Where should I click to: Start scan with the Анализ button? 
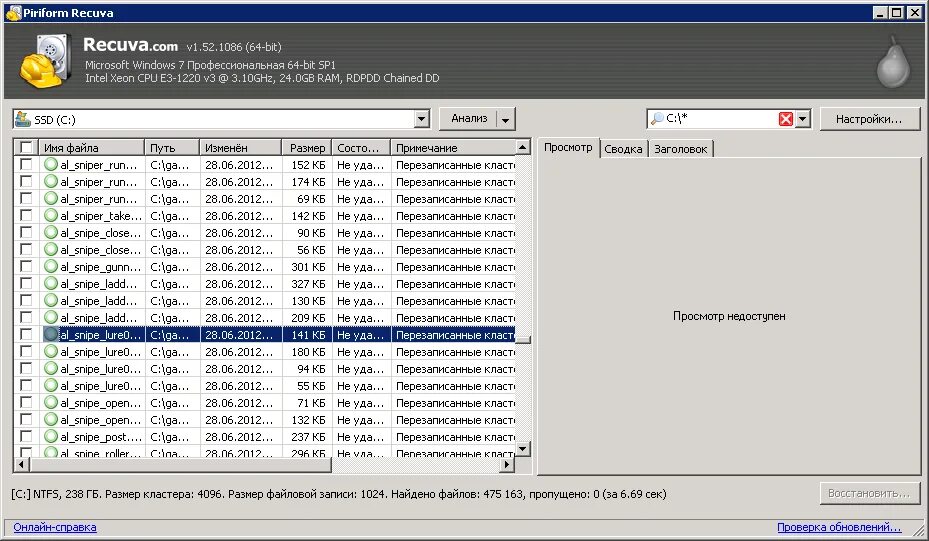469,119
